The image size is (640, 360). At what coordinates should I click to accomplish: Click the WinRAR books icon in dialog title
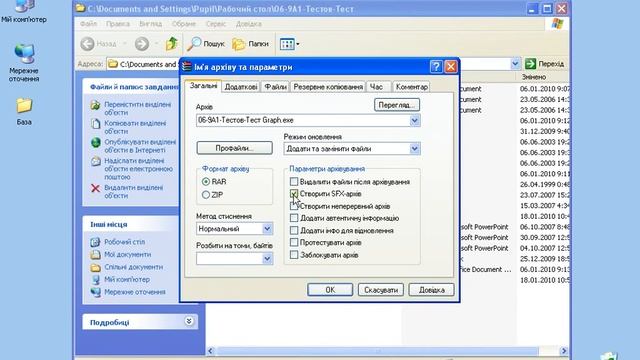click(x=187, y=67)
